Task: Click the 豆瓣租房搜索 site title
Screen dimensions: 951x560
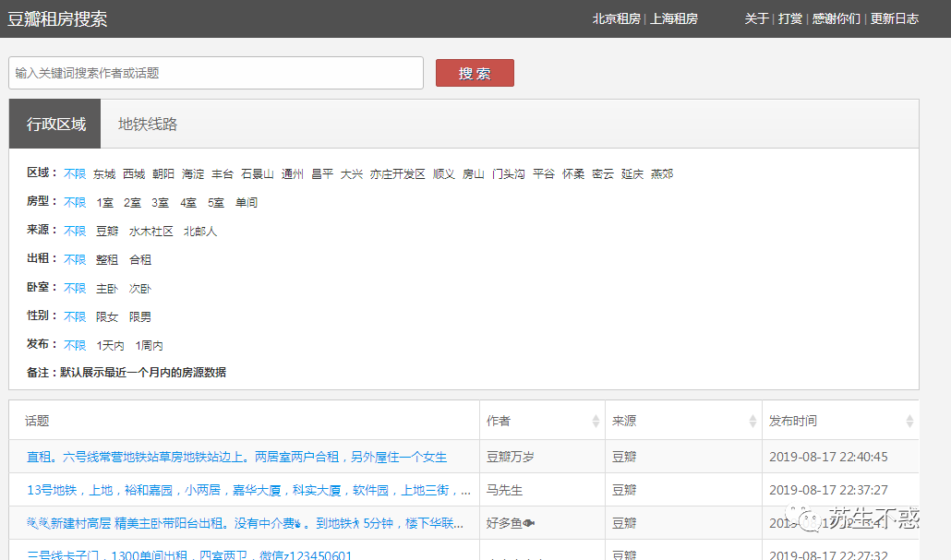Action: 57,18
